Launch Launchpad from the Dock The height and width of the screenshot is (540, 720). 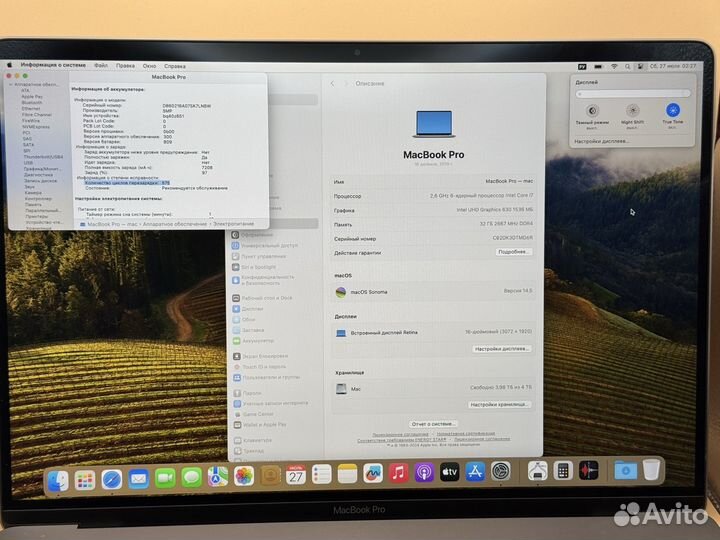coord(84,480)
